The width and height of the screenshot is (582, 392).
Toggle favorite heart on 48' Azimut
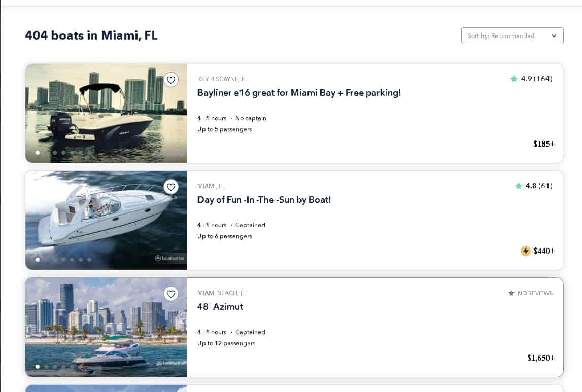171,294
